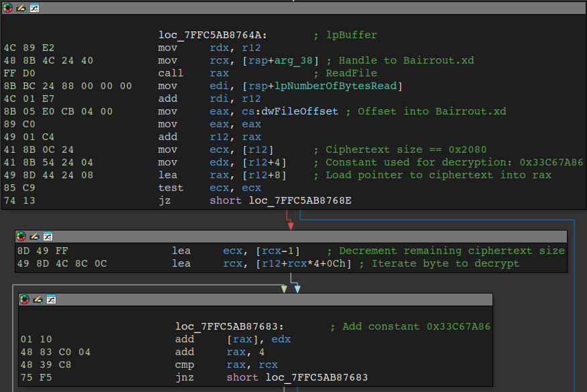Click opcode bytes '8B 05 E0 CB 04 00'
Viewport: 587px width, 392px height.
tap(58, 112)
